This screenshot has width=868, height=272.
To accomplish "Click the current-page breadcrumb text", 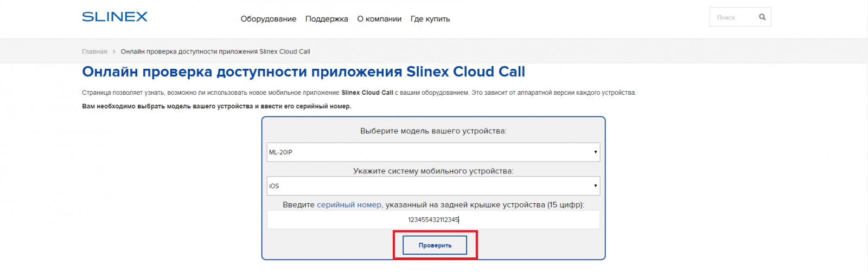I will tap(215, 51).
